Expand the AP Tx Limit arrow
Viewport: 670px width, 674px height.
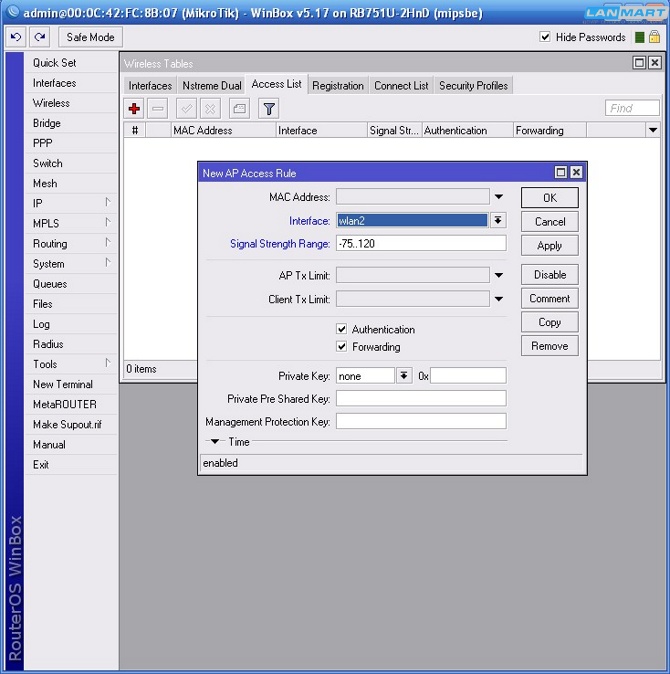pos(499,275)
